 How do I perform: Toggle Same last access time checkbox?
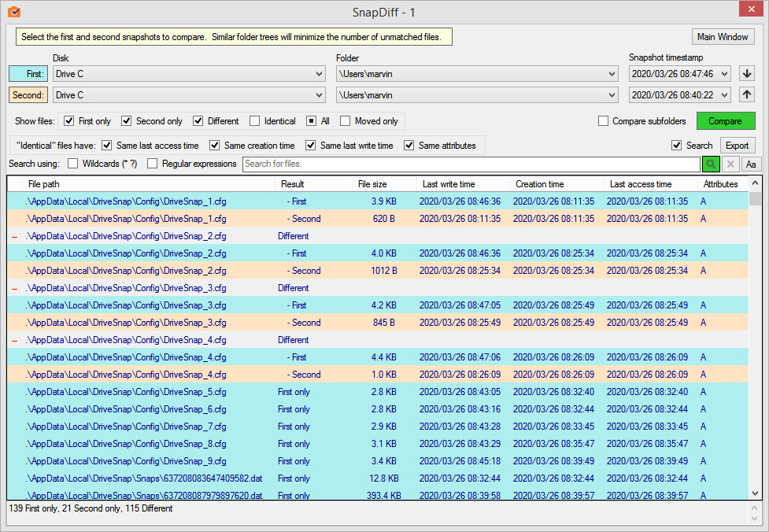tap(107, 145)
